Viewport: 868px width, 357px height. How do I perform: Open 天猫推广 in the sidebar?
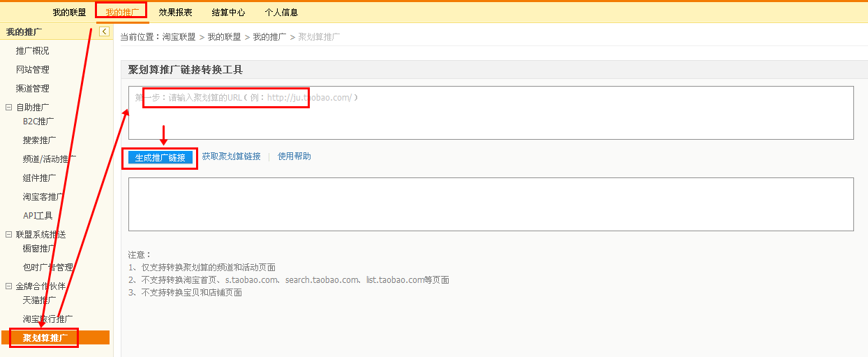click(x=39, y=300)
